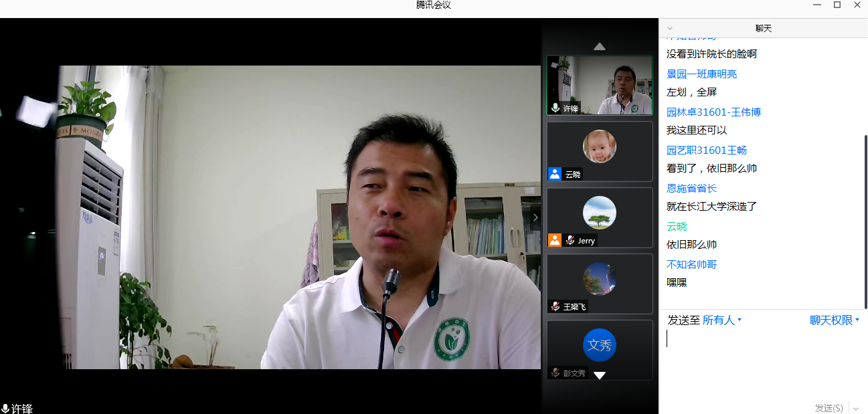The image size is (868, 414).
Task: Click Jerry's orange co-host badge icon
Action: (555, 240)
